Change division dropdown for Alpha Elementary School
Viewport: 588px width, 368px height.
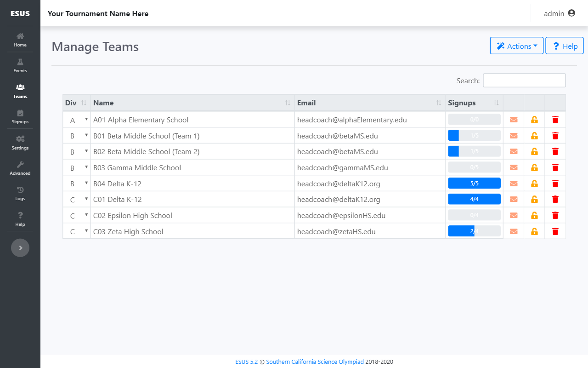77,120
